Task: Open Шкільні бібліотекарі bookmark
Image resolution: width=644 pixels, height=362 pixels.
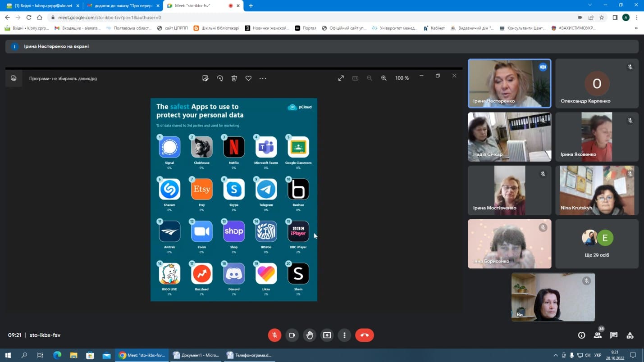Action: tap(216, 28)
